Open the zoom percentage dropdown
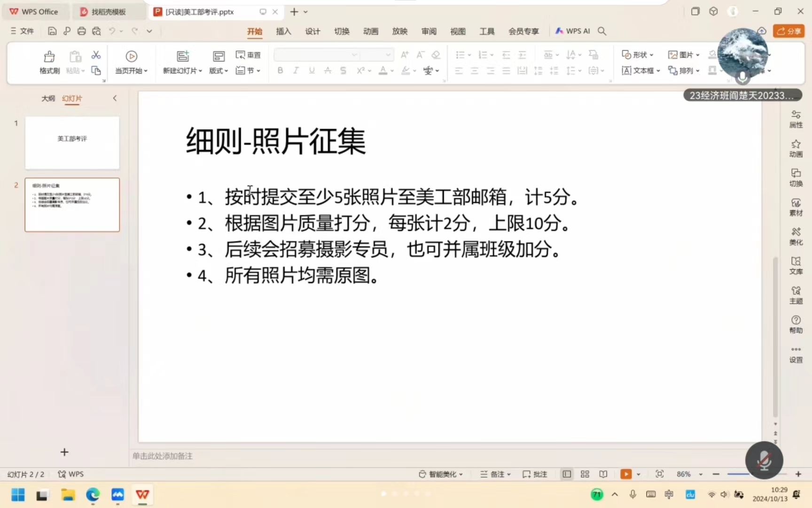The width and height of the screenshot is (812, 508). (701, 474)
